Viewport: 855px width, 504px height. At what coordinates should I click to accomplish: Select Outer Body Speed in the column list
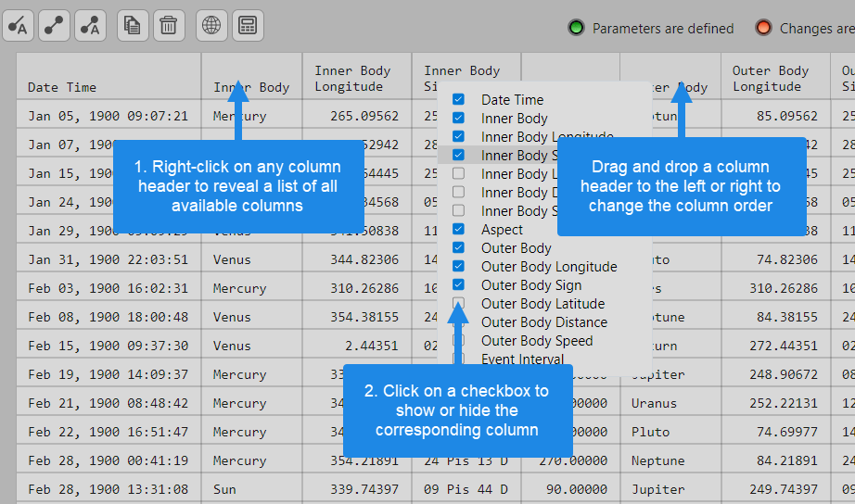click(537, 341)
